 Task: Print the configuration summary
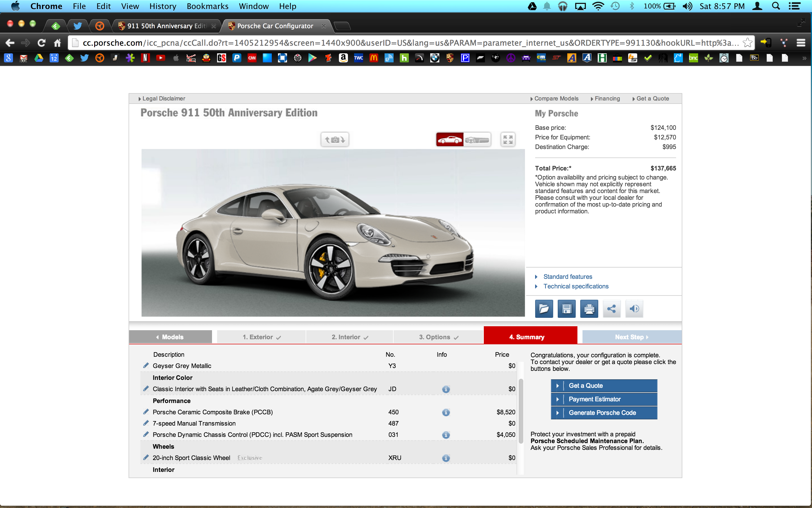[x=589, y=308]
